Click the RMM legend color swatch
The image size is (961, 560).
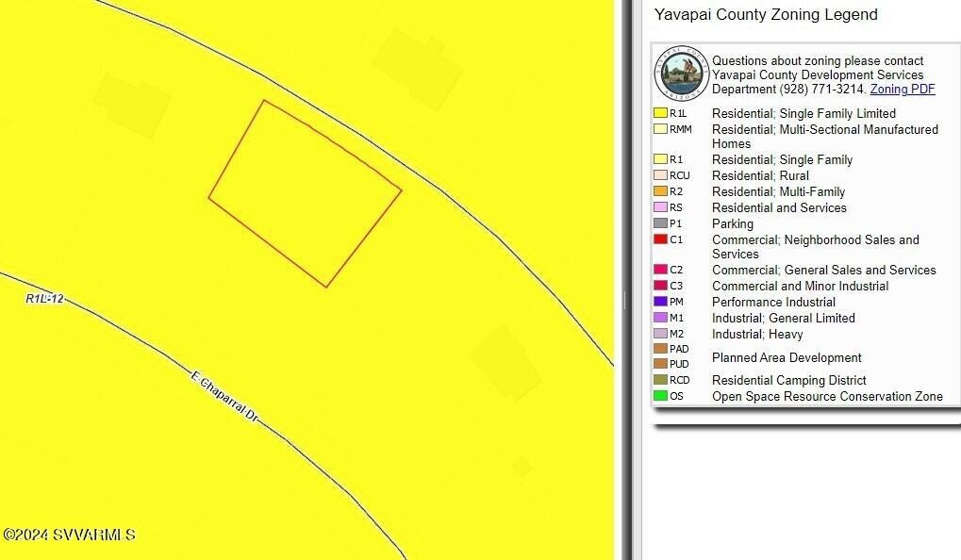660,129
